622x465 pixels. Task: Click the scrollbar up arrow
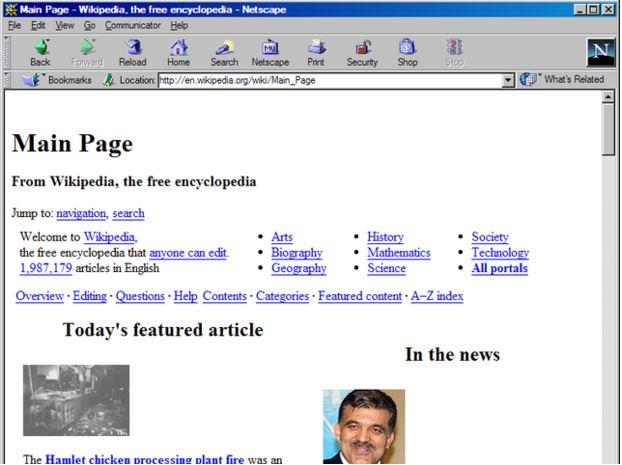pyautogui.click(x=608, y=96)
